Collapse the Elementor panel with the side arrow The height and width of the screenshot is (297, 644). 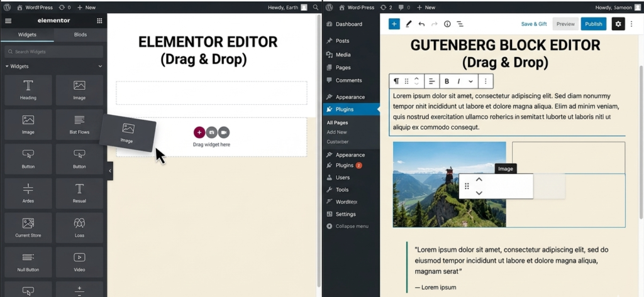(110, 171)
